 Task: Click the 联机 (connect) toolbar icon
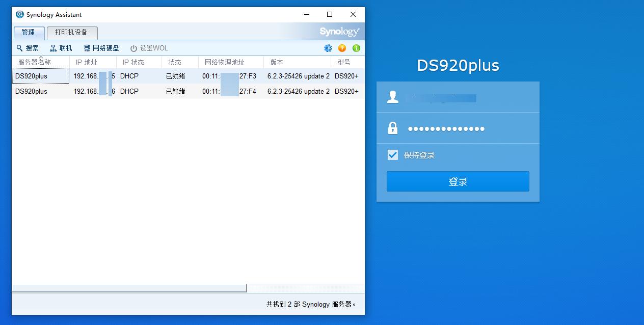tap(53, 48)
